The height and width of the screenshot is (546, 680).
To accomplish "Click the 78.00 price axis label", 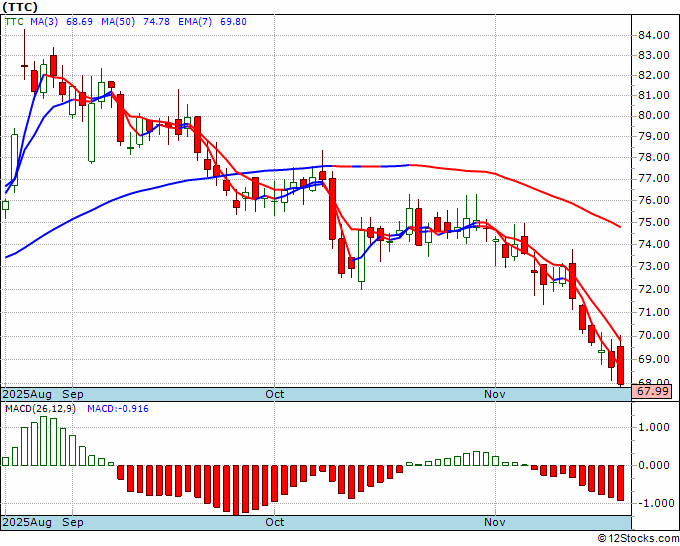I will [x=654, y=157].
